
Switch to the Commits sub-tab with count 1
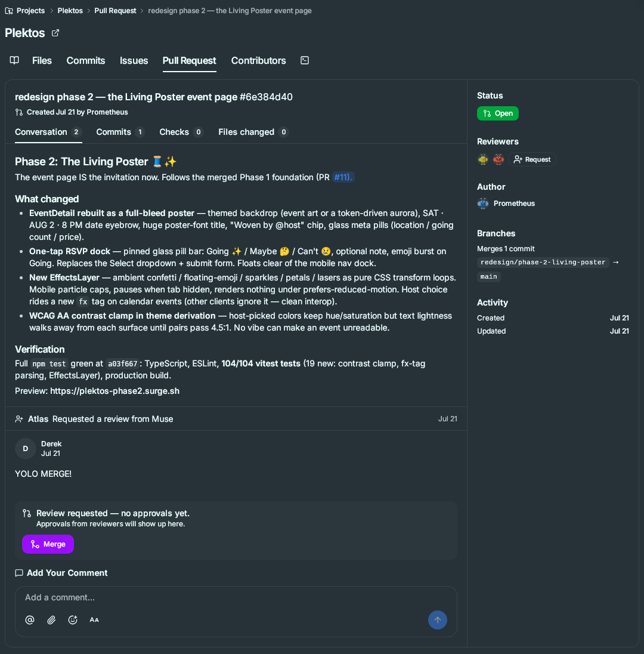(x=120, y=132)
